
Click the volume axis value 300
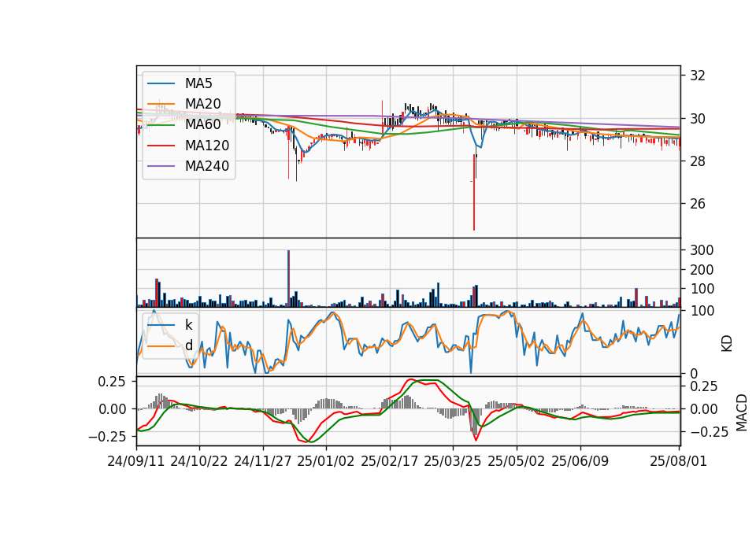[702, 250]
